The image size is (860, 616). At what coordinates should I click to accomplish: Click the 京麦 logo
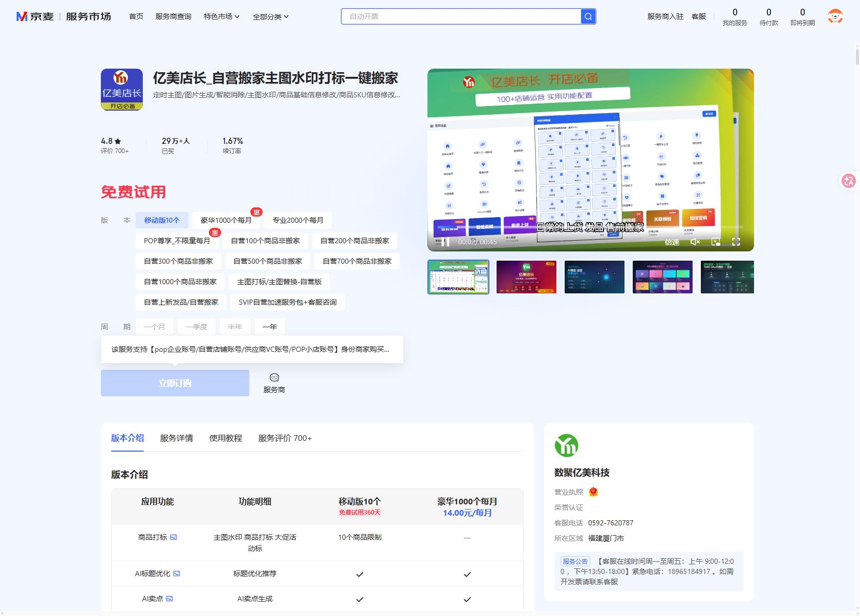point(35,16)
